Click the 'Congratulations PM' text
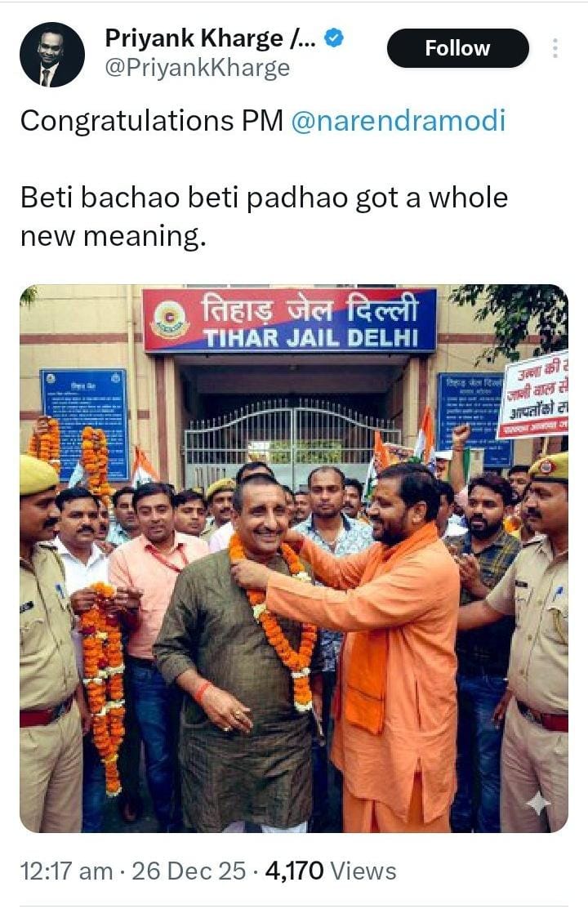588x909 pixels. point(152,121)
